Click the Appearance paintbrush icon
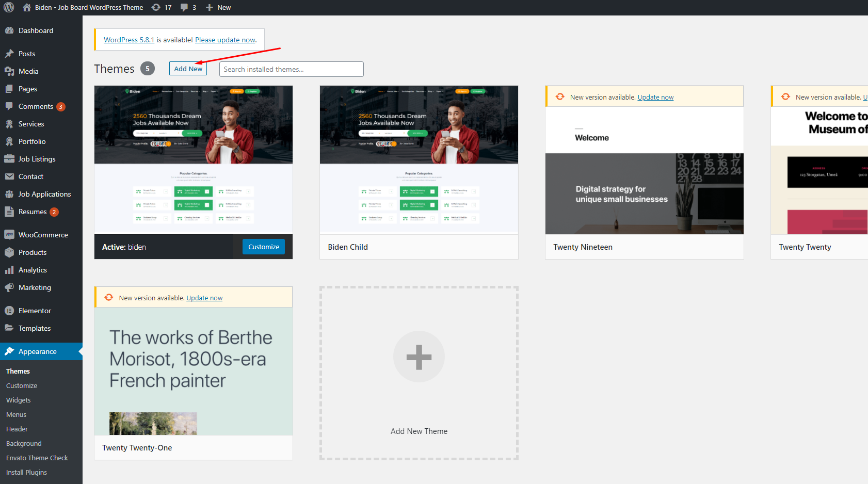The image size is (868, 484). 9,351
